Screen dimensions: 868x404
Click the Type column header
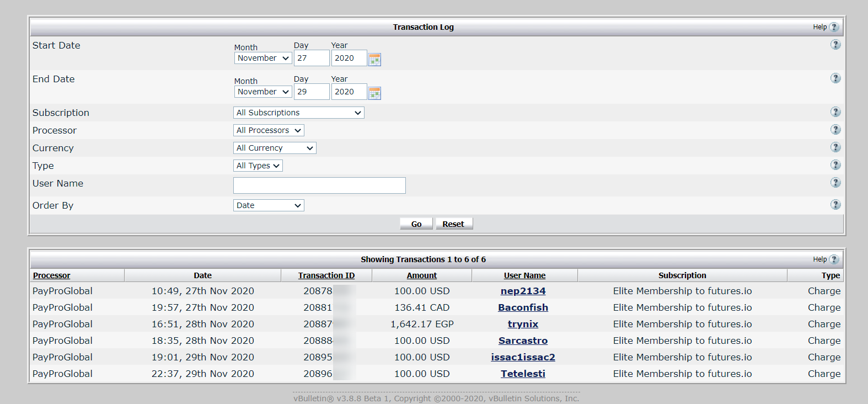point(831,275)
